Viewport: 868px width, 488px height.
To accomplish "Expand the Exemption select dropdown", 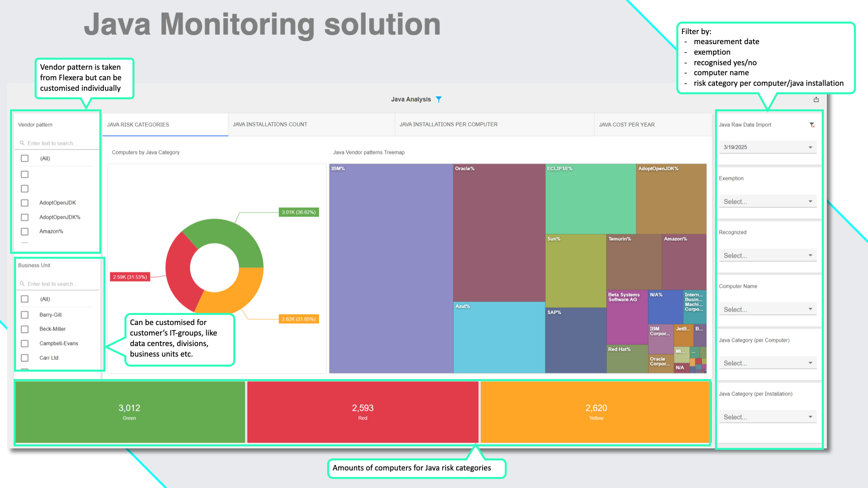I will tap(767, 202).
